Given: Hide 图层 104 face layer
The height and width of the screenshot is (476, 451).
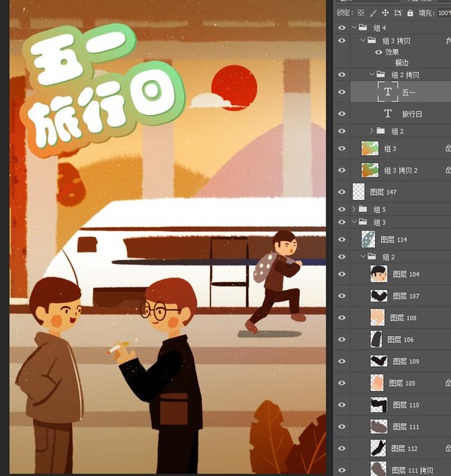Looking at the screenshot, I should point(342,274).
